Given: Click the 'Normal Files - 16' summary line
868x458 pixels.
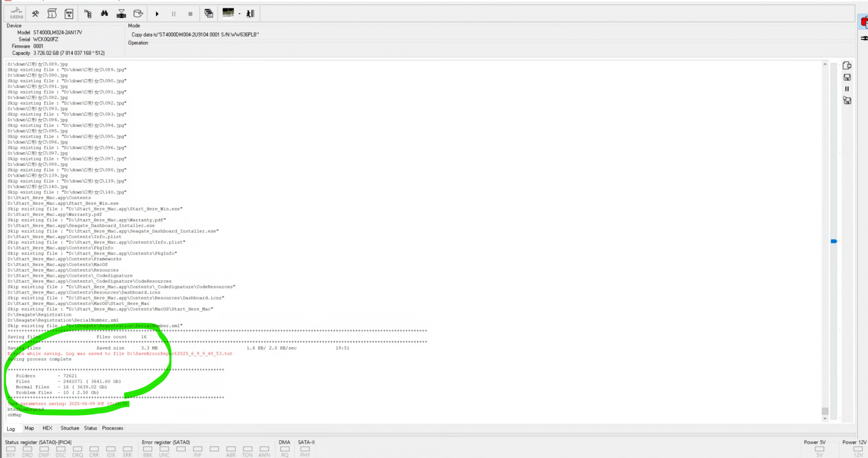Looking at the screenshot, I should [61, 387].
